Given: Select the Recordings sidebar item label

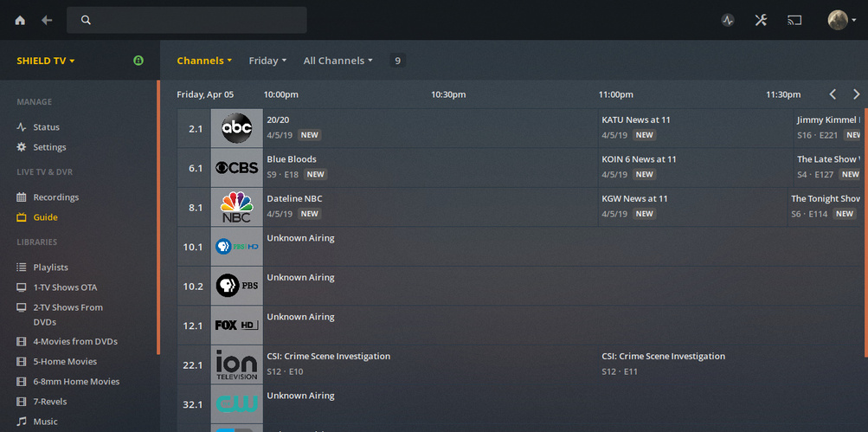Looking at the screenshot, I should (56, 197).
